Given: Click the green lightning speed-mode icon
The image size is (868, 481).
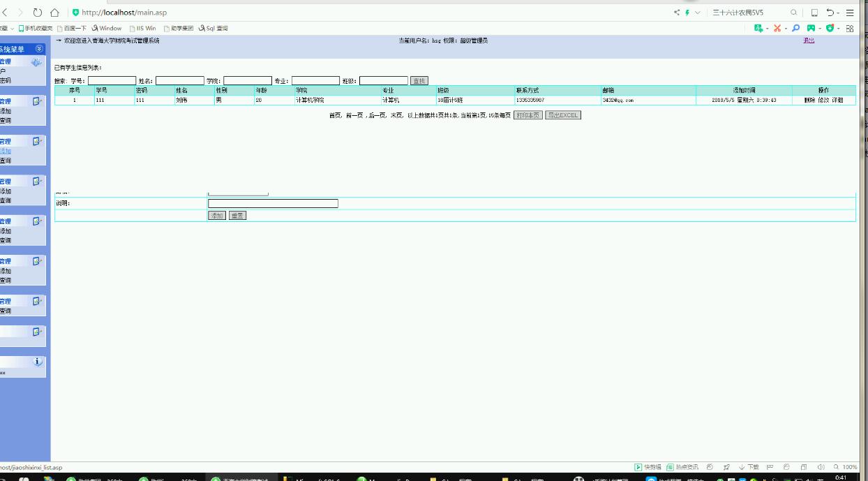Looking at the screenshot, I should pos(687,13).
